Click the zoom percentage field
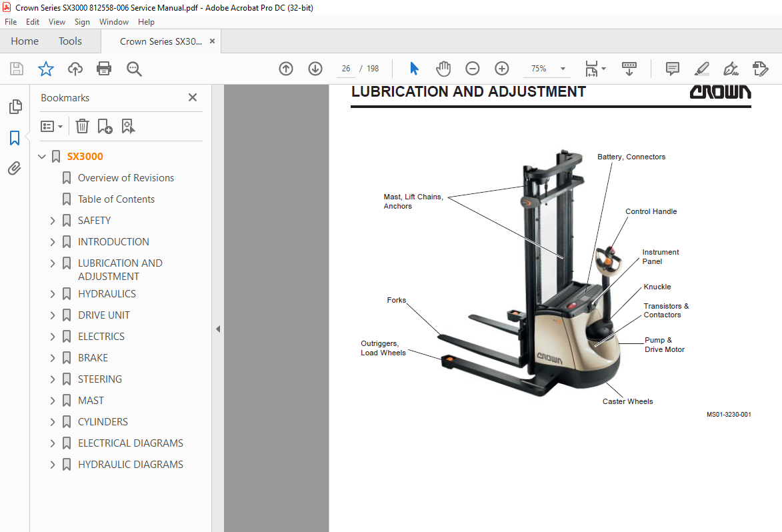 (539, 69)
